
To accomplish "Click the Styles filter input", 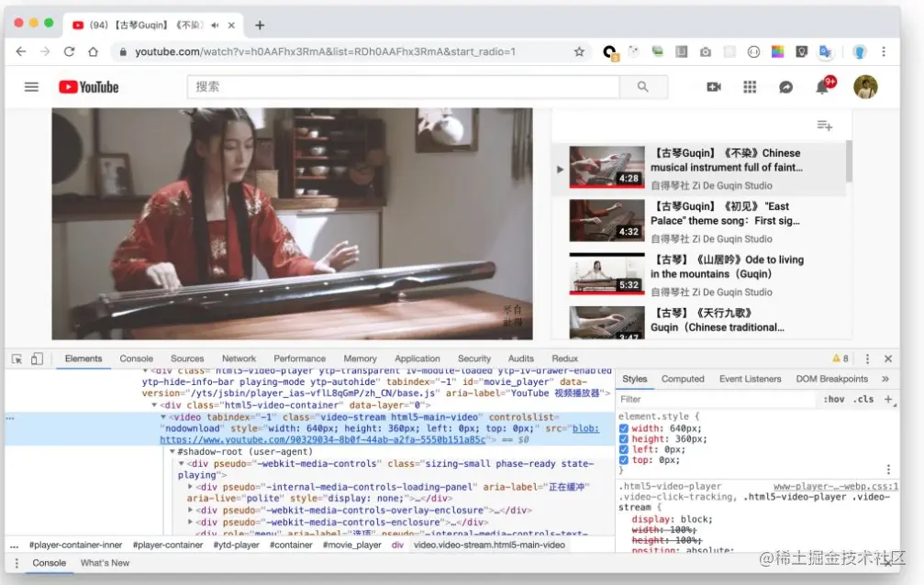I will point(716,399).
